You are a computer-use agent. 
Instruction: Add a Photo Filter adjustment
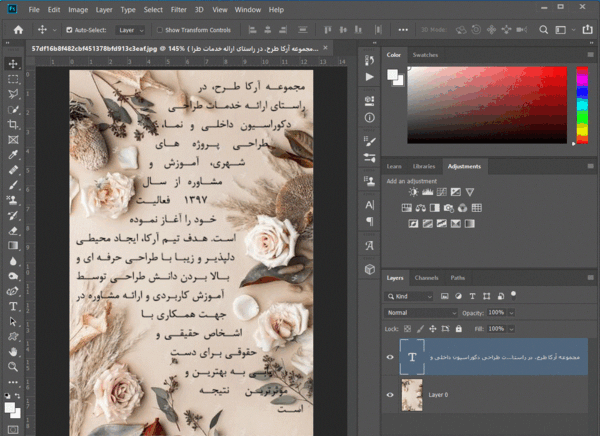(448, 208)
